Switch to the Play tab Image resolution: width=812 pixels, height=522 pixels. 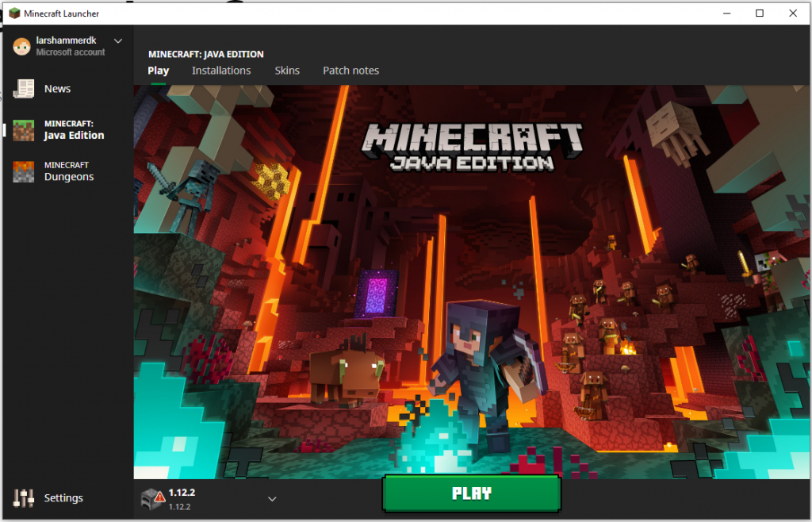pos(158,71)
